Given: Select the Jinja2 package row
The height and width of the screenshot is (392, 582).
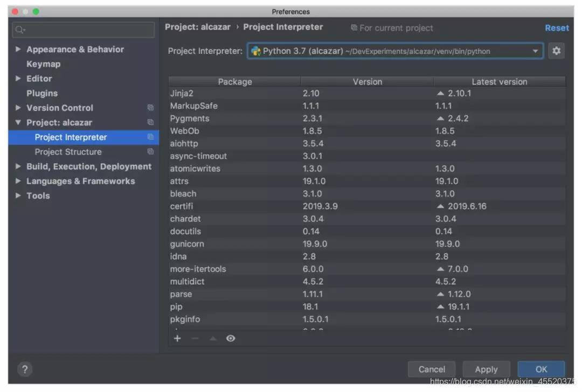Looking at the screenshot, I should click(367, 94).
